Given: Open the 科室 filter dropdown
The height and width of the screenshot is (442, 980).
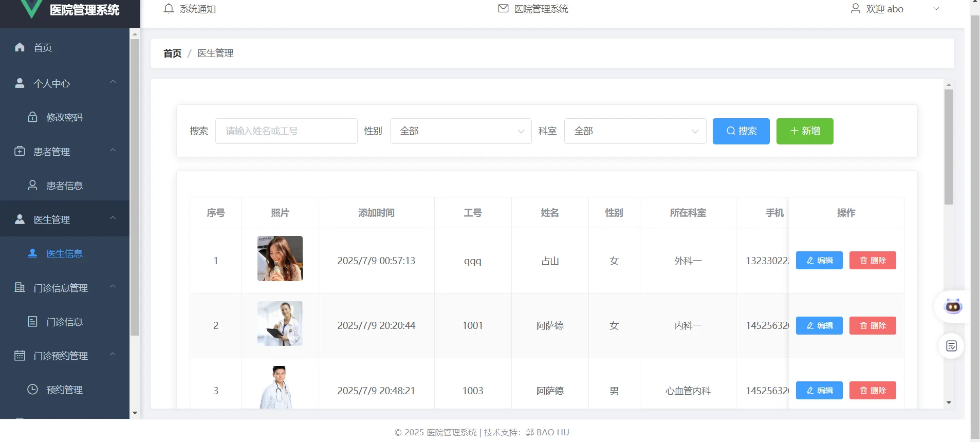Looking at the screenshot, I should (635, 131).
